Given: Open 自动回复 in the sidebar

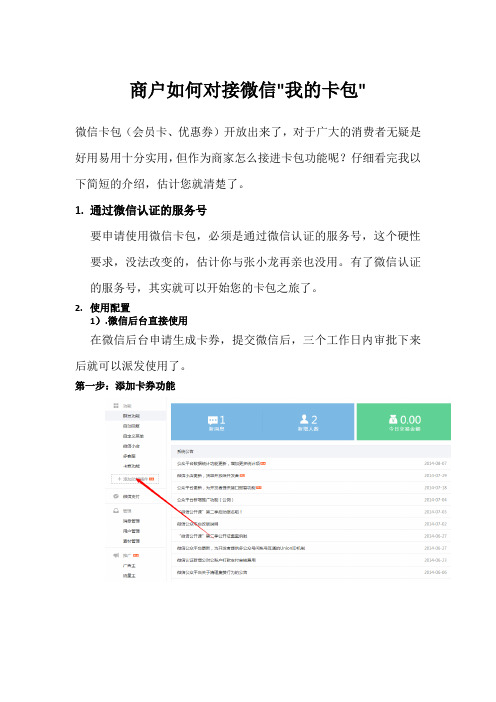Looking at the screenshot, I should [x=131, y=426].
